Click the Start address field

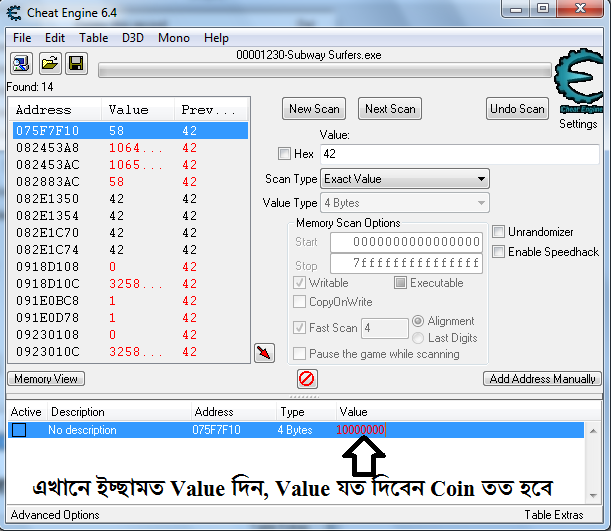pyautogui.click(x=406, y=242)
